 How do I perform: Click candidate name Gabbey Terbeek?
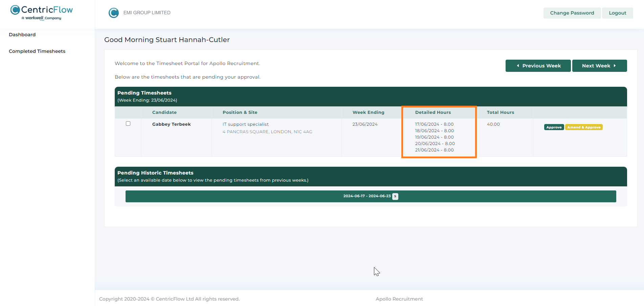(172, 124)
